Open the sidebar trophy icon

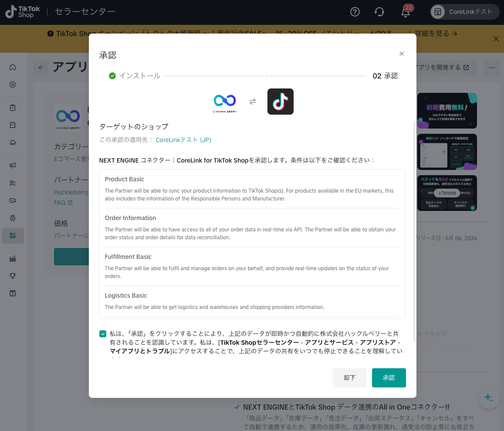(13, 276)
